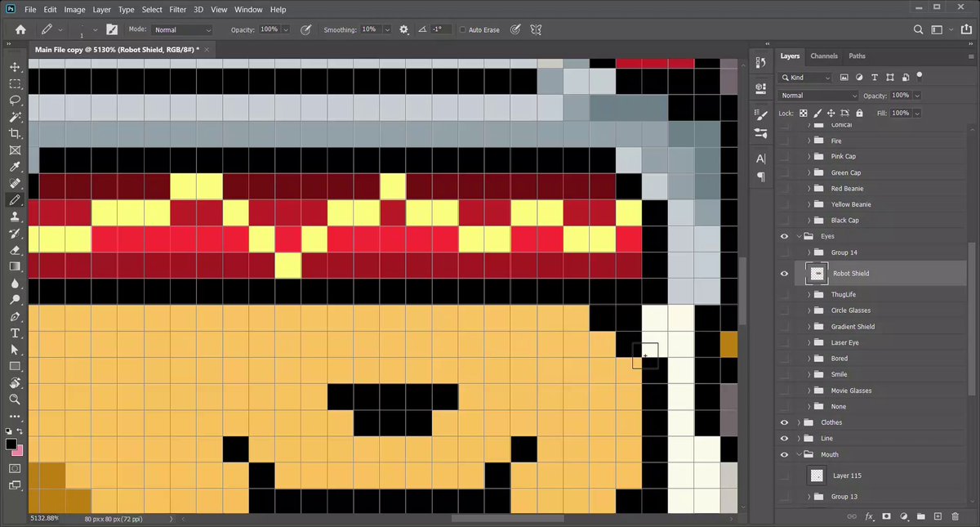Select the Move tool
The height and width of the screenshot is (527, 980).
tap(15, 67)
